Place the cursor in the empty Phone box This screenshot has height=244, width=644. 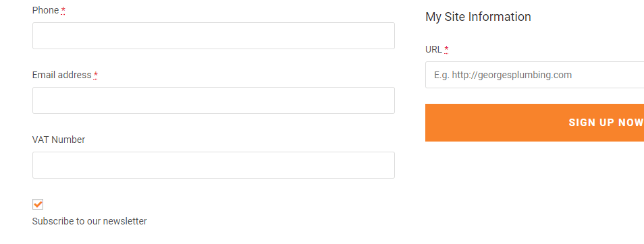(x=213, y=36)
